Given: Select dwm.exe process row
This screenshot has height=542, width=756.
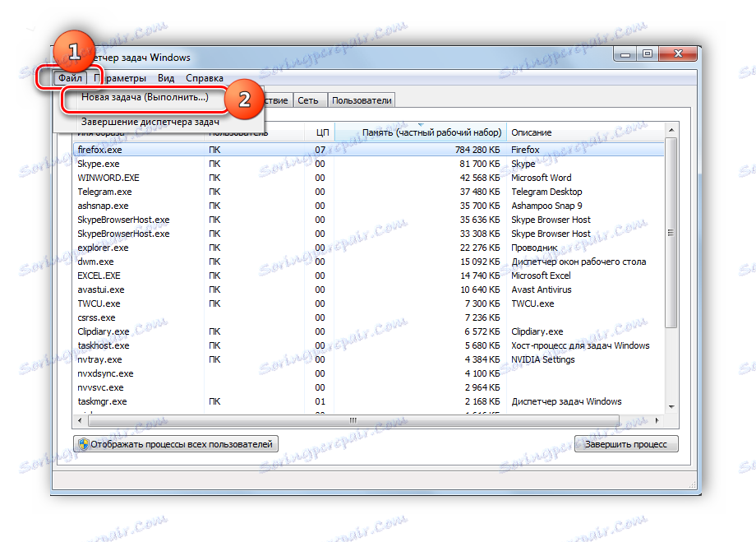Looking at the screenshot, I should [x=369, y=262].
